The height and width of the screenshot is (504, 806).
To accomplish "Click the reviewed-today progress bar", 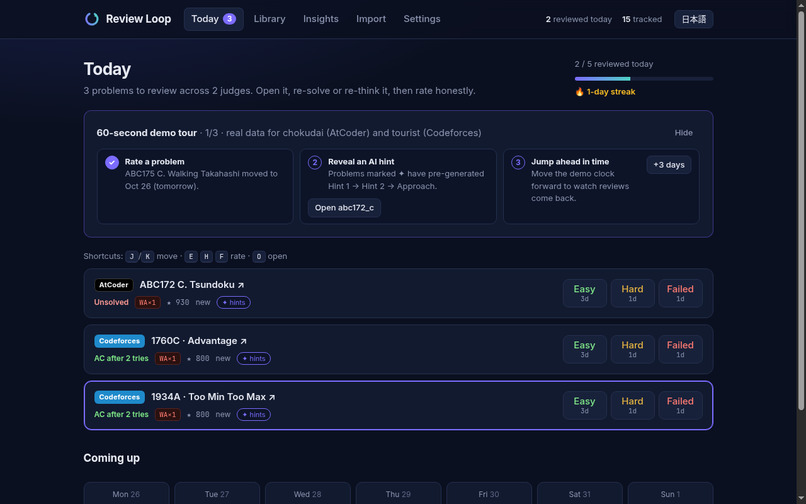I will [644, 79].
